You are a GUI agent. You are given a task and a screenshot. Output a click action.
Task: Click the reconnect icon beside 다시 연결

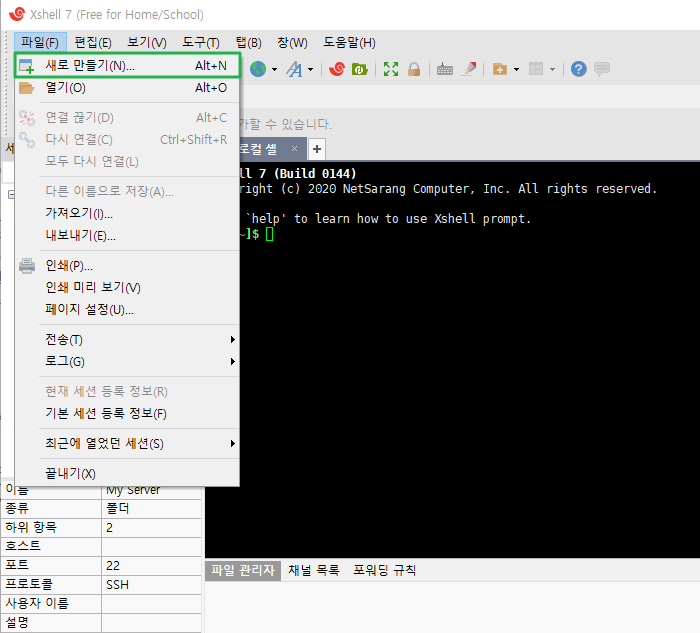[x=27, y=140]
